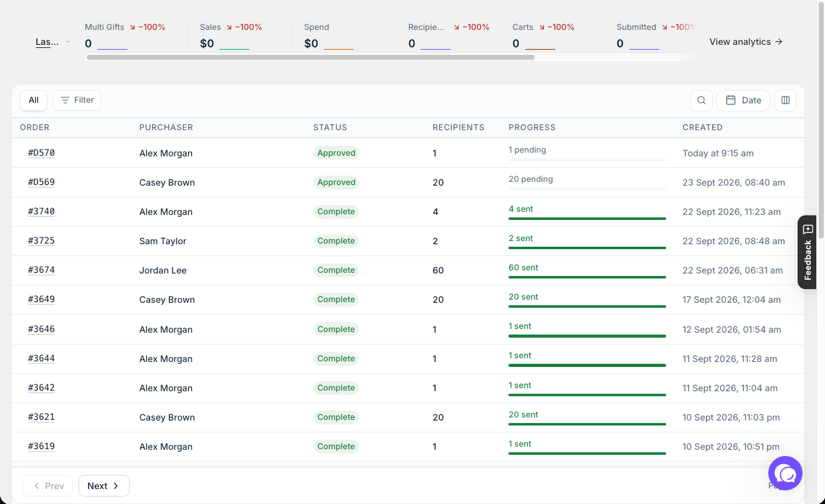Click the horizontal scrollbar under the metrics
Viewport: 825px width, 504px height.
[x=310, y=57]
